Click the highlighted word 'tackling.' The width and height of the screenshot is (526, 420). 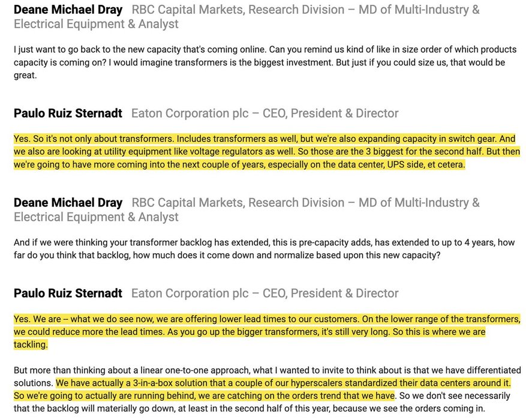(x=31, y=344)
